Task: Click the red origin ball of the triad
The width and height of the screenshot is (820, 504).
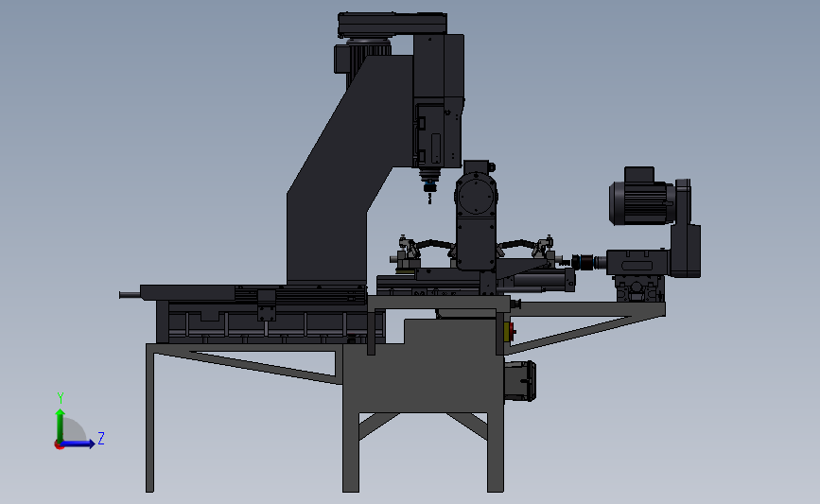Action: (x=59, y=445)
